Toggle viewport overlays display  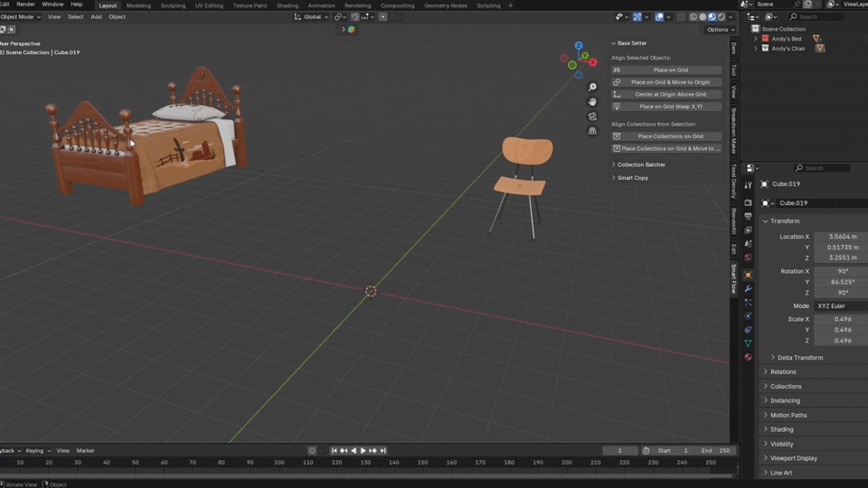click(659, 17)
